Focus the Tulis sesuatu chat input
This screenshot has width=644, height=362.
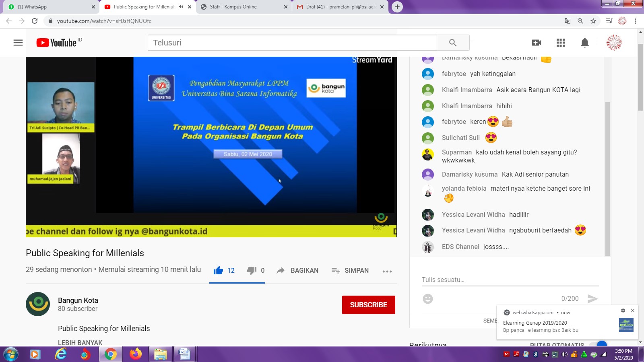510,280
